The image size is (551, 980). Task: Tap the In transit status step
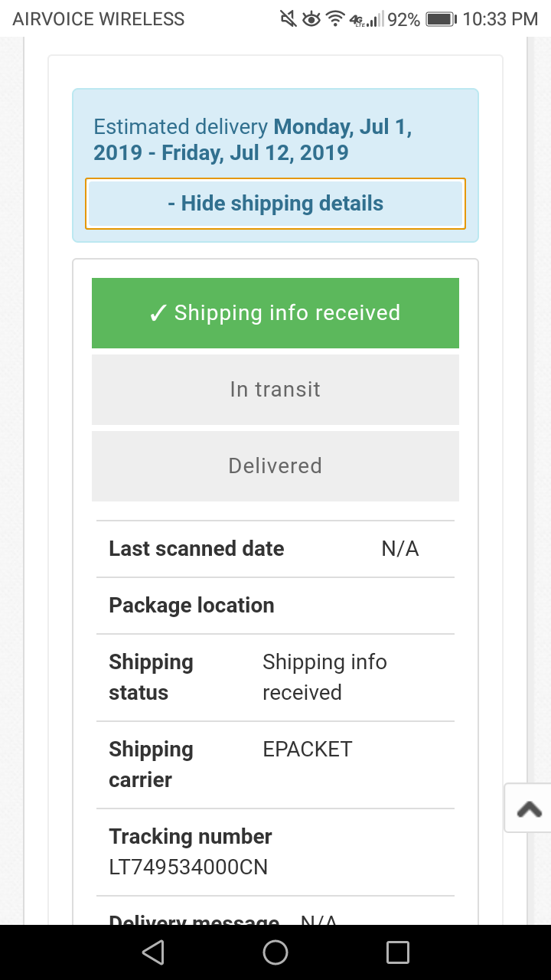pos(275,390)
